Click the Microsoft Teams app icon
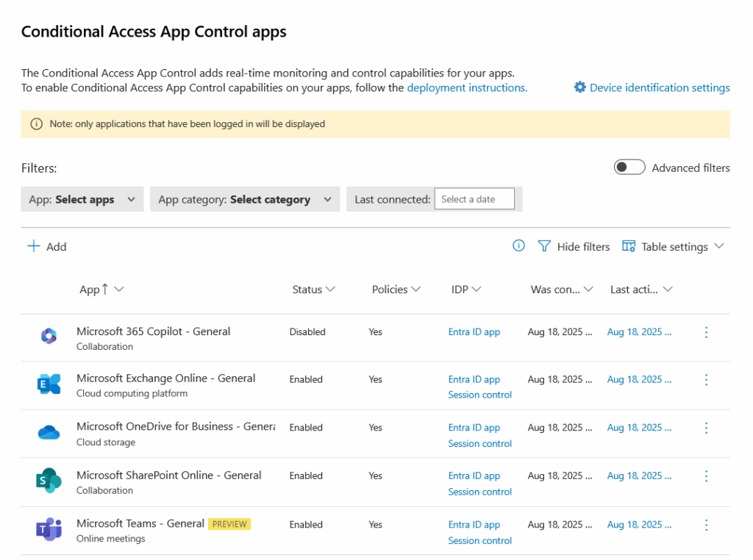 pos(49,529)
